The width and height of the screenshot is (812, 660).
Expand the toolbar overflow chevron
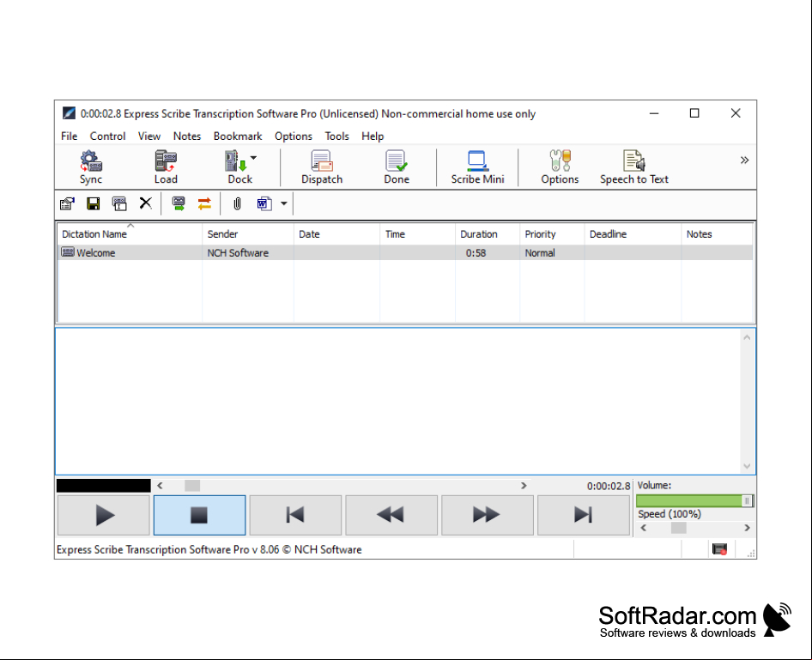(744, 160)
